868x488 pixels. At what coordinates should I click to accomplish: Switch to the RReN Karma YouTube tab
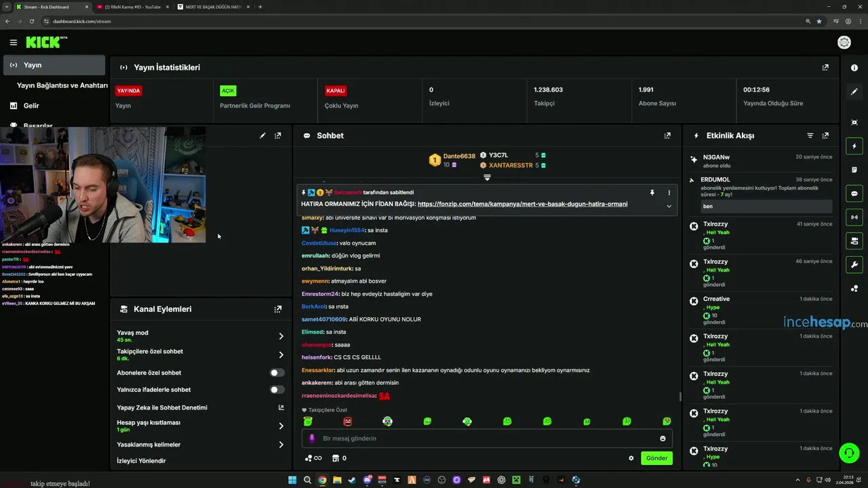point(133,7)
